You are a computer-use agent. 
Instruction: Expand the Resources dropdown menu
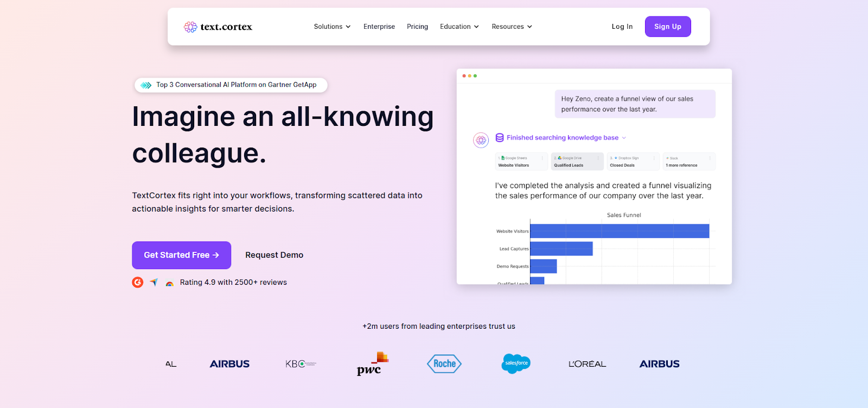coord(512,27)
